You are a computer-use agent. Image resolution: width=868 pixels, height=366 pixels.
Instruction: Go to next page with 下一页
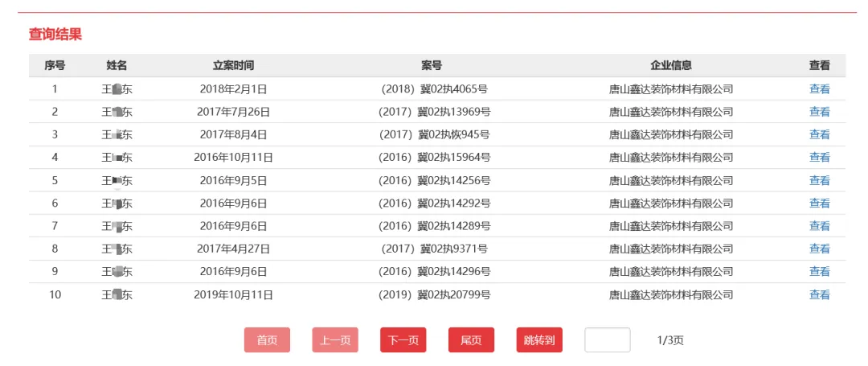click(x=403, y=340)
